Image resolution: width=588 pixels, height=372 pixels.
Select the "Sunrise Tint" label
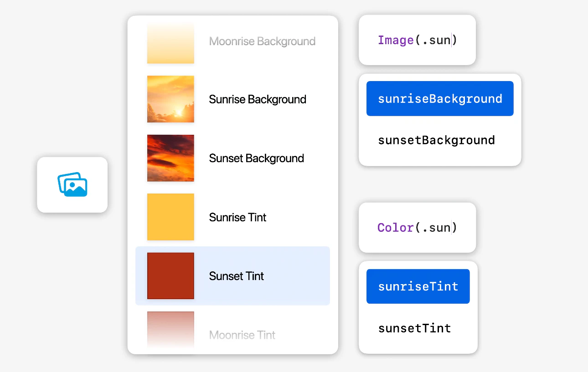pyautogui.click(x=238, y=217)
